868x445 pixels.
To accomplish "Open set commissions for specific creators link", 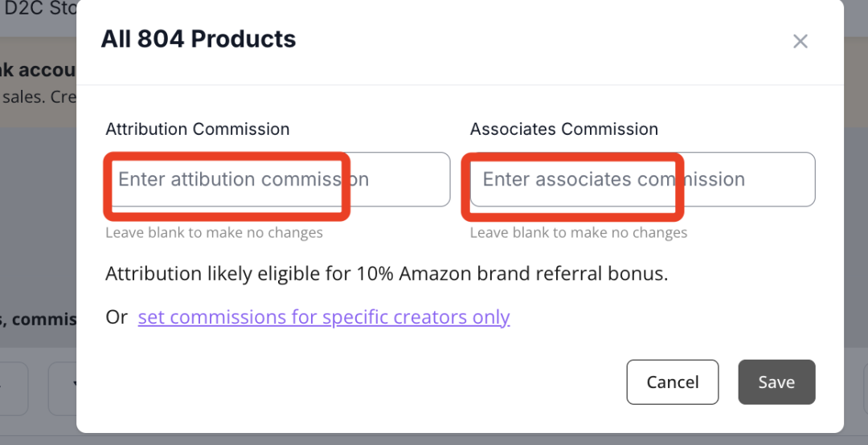I will click(324, 317).
